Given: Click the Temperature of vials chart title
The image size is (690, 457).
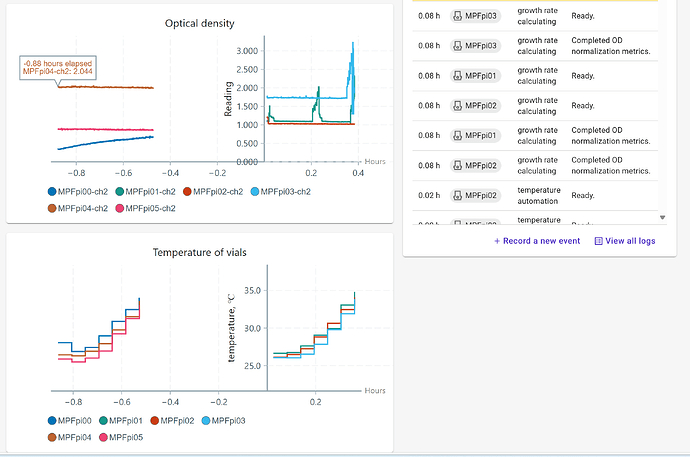Looking at the screenshot, I should (x=199, y=252).
